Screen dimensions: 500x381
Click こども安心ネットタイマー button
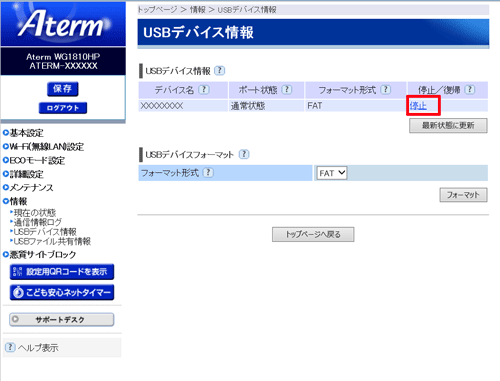(x=62, y=292)
